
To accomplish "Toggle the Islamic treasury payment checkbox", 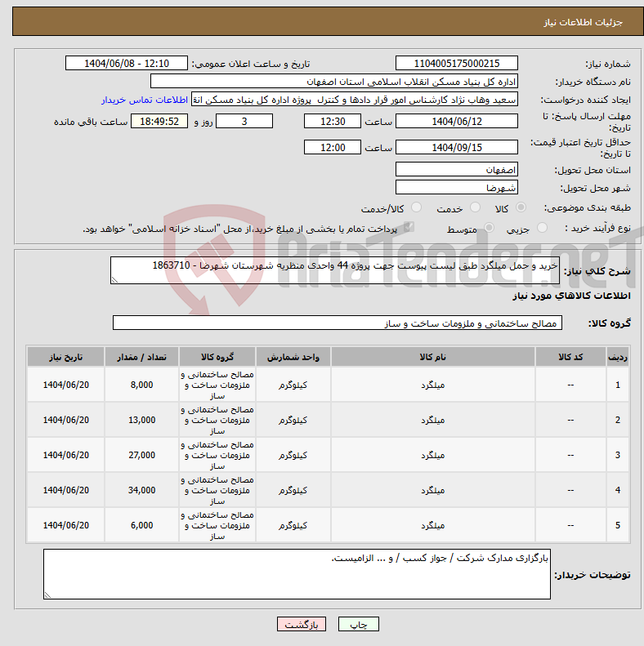I will tap(409, 227).
